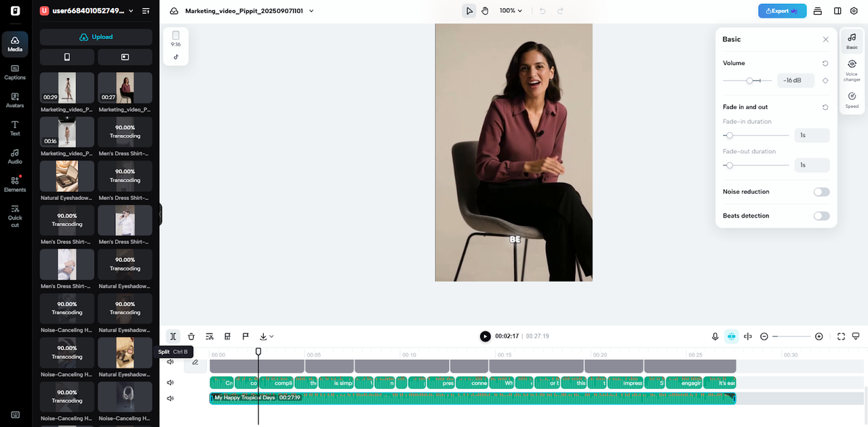Image resolution: width=868 pixels, height=427 pixels.
Task: Open the 100% zoom dropdown
Action: [x=511, y=10]
